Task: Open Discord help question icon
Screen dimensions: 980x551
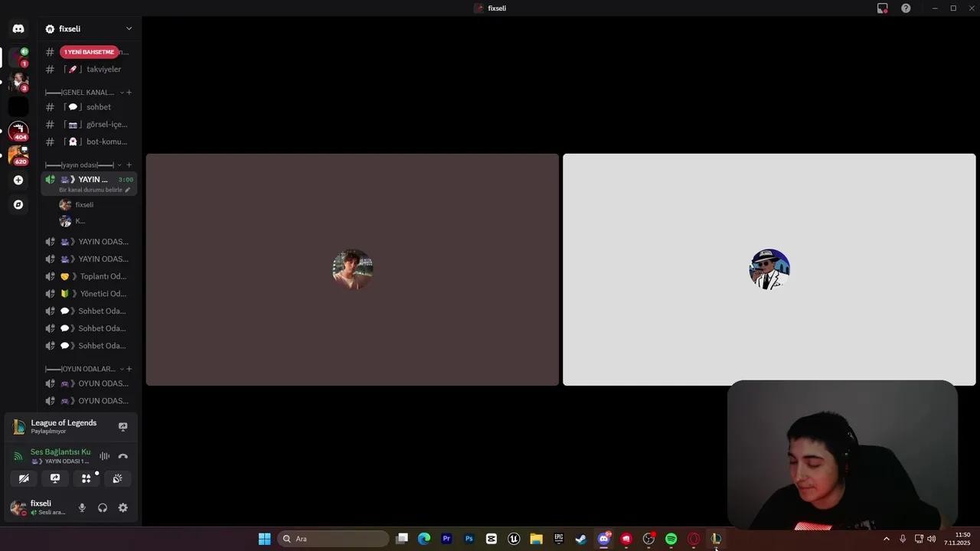Action: pos(906,8)
